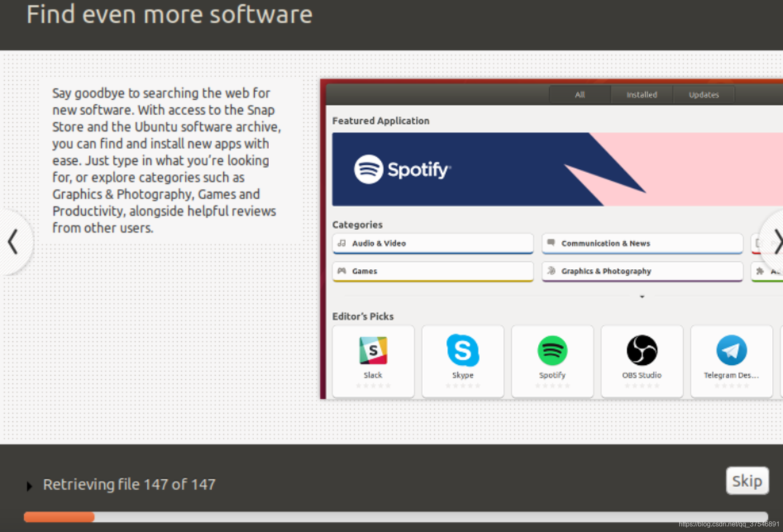Screen dimensions: 783x532
Task: Click the Spotify logo in featured banner
Action: pyautogui.click(x=402, y=169)
